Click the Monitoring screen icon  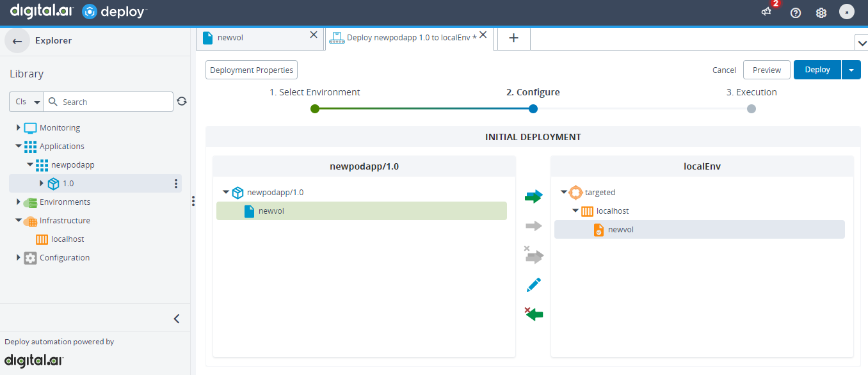[x=30, y=128]
